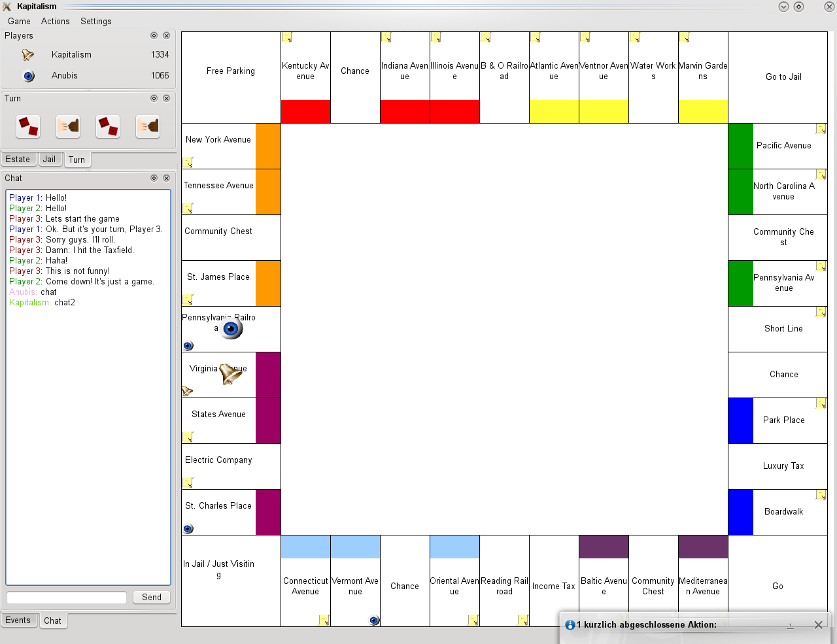Click the light blue band of Oriental Avenue

point(454,547)
